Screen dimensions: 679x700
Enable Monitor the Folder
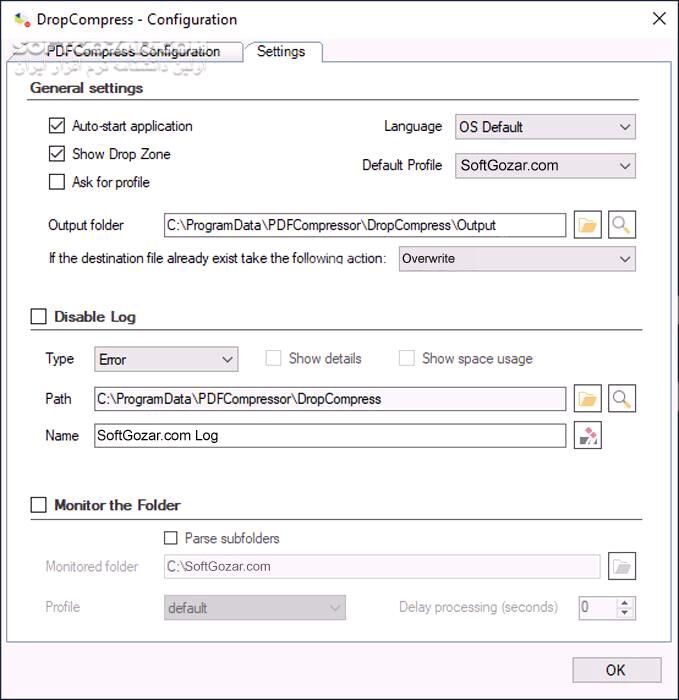[x=39, y=505]
